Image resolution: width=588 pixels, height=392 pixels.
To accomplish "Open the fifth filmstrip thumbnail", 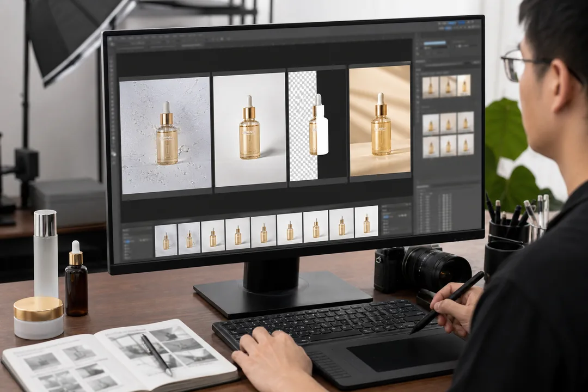I will 264,231.
